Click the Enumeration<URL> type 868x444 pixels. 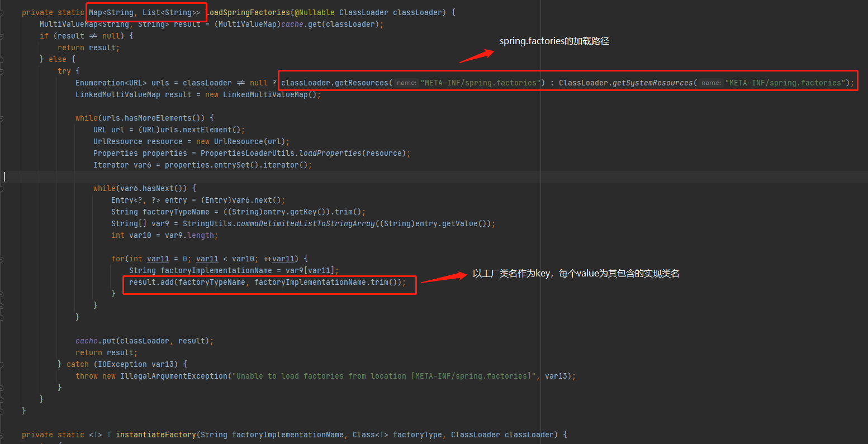click(111, 83)
